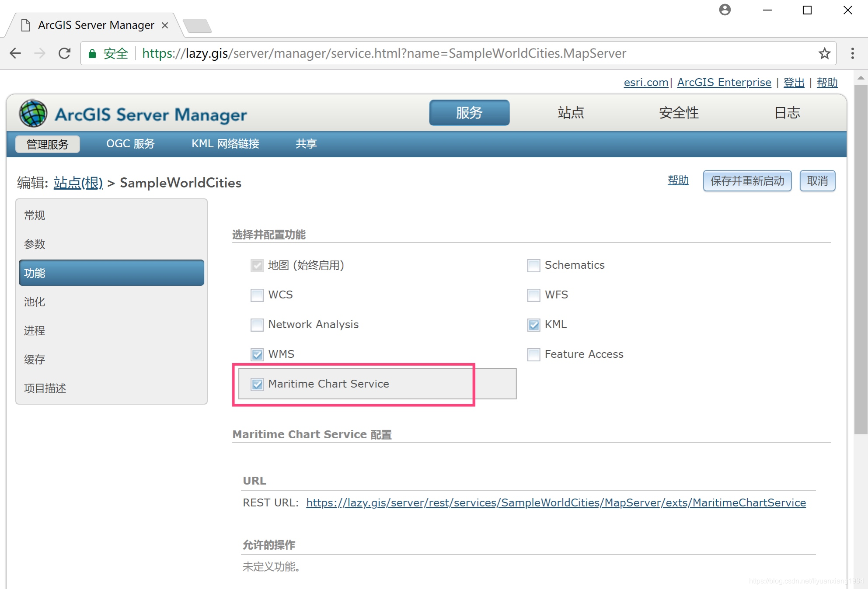This screenshot has width=868, height=589.
Task: Bookmark this page with the star icon
Action: (x=824, y=53)
